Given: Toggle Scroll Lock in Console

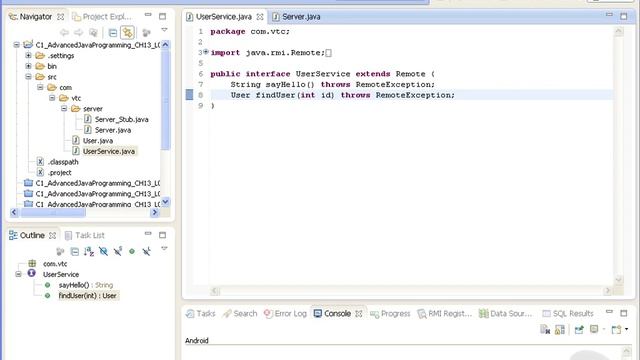Looking at the screenshot, I should pos(560,329).
